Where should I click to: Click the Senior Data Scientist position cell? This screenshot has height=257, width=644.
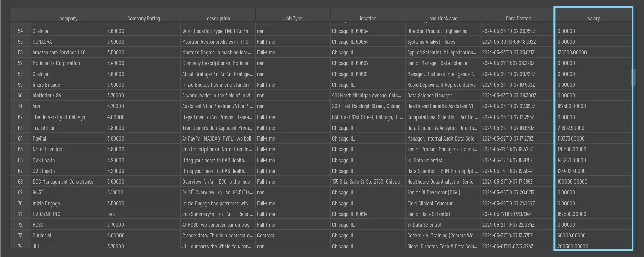(443, 214)
